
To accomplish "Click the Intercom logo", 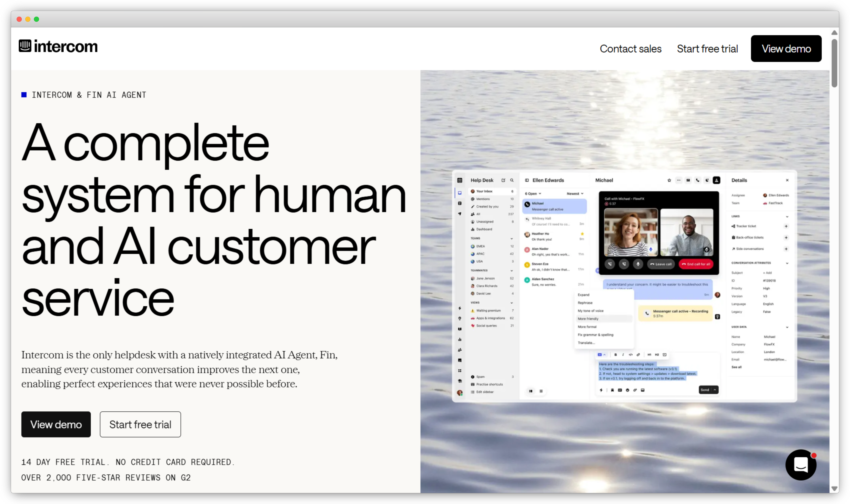I will pos(58,46).
